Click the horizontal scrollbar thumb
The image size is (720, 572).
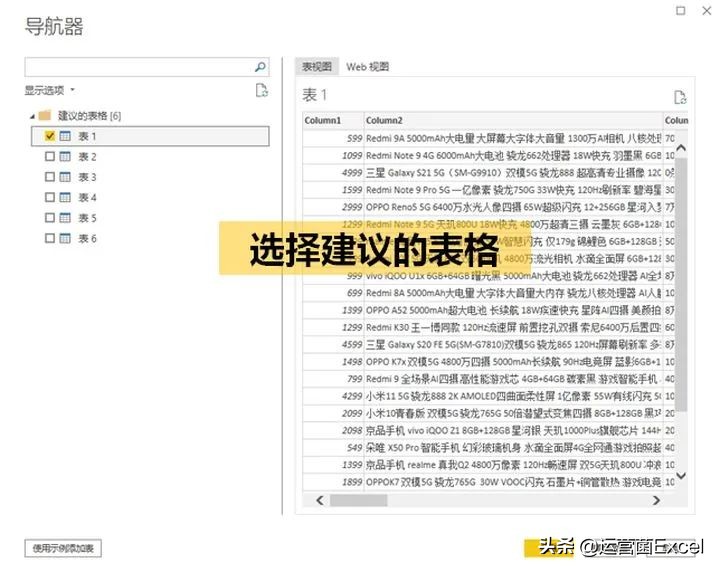[x=359, y=500]
